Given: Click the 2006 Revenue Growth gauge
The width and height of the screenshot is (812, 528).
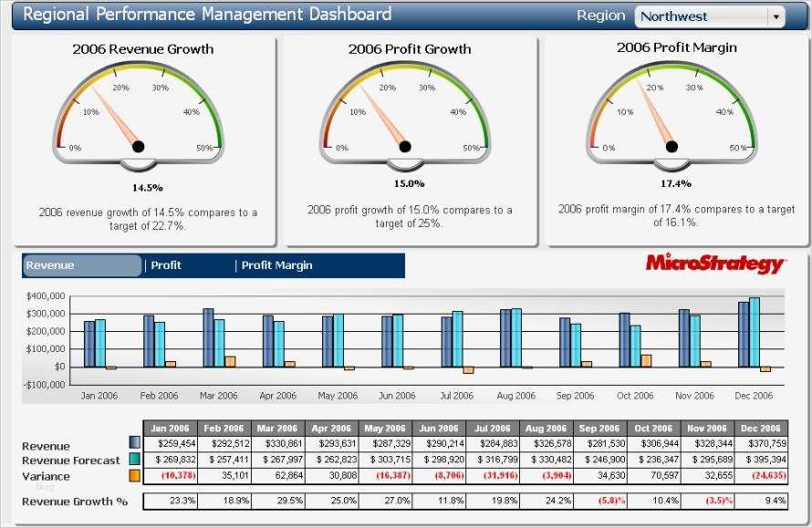Looking at the screenshot, I should (139, 116).
